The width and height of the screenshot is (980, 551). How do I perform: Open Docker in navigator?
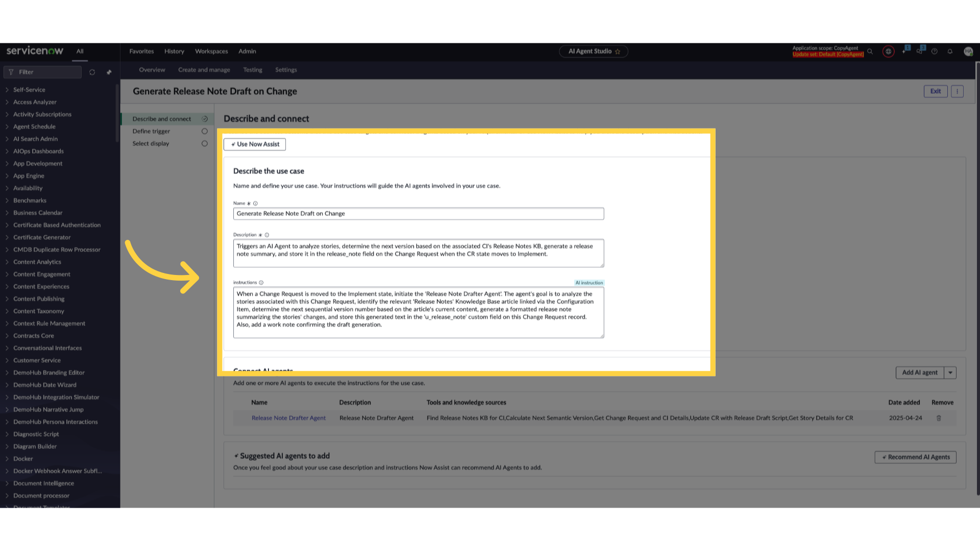tap(23, 459)
